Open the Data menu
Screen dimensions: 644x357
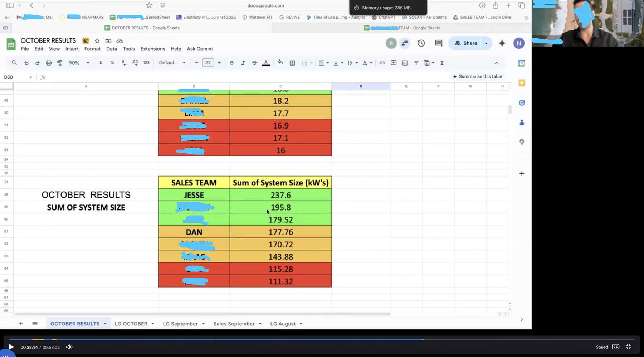(111, 49)
